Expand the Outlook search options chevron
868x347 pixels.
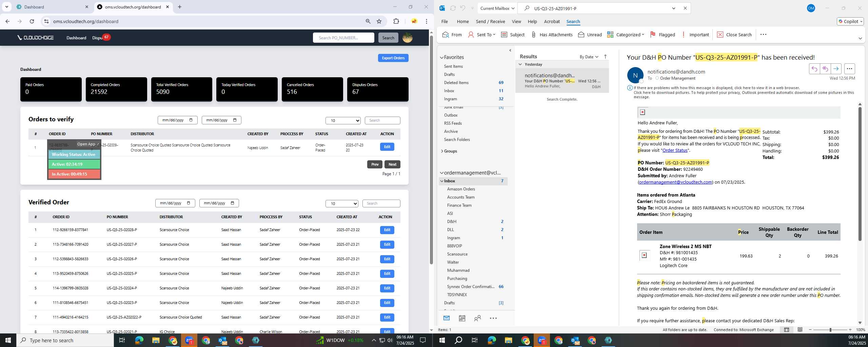[x=674, y=8]
